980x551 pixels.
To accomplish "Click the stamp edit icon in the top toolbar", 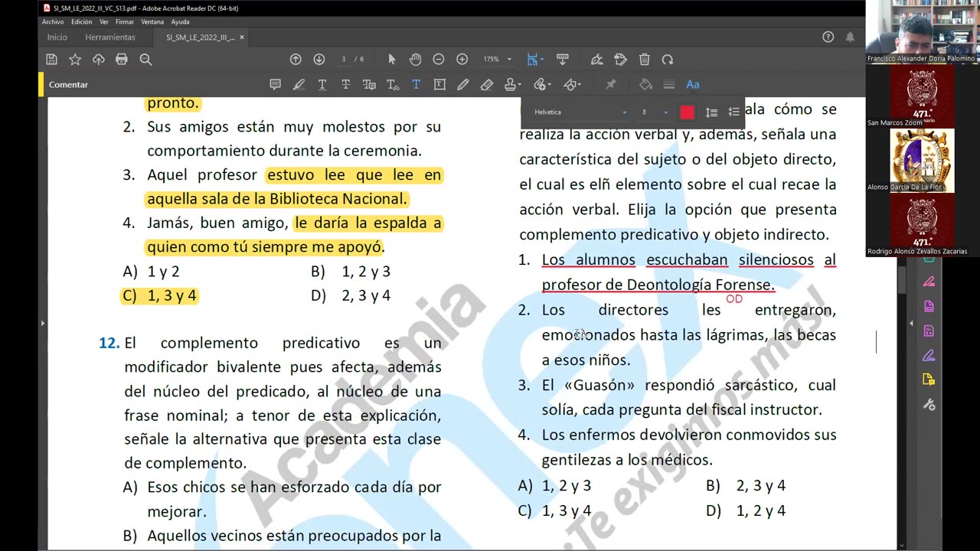I will [x=621, y=60].
